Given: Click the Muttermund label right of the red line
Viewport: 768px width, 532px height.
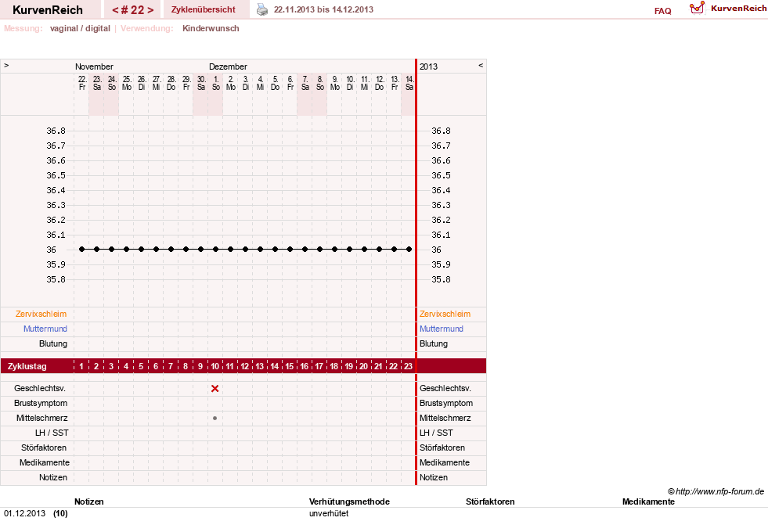Looking at the screenshot, I should pyautogui.click(x=442, y=329).
